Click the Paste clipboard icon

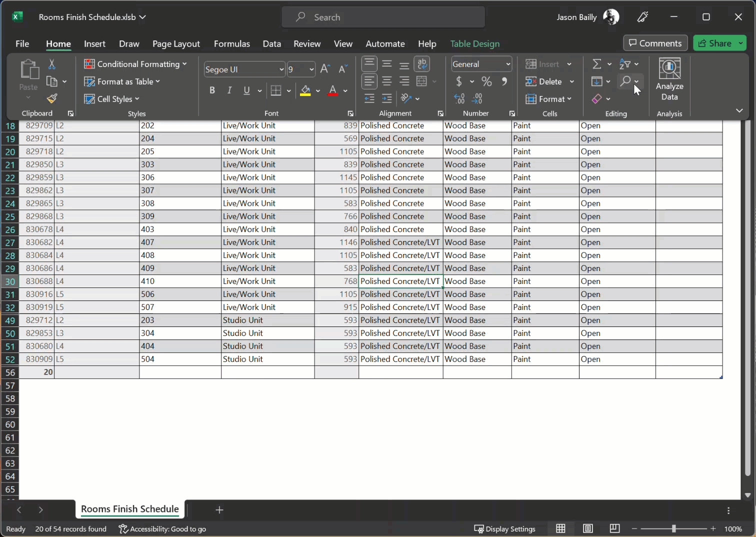point(28,70)
